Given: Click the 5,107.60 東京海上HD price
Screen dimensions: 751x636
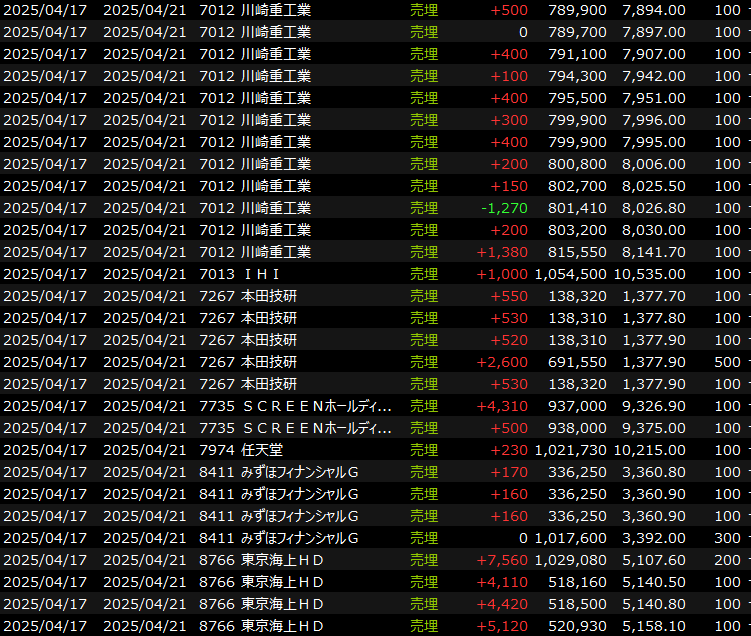Looking at the screenshot, I should 653,560.
